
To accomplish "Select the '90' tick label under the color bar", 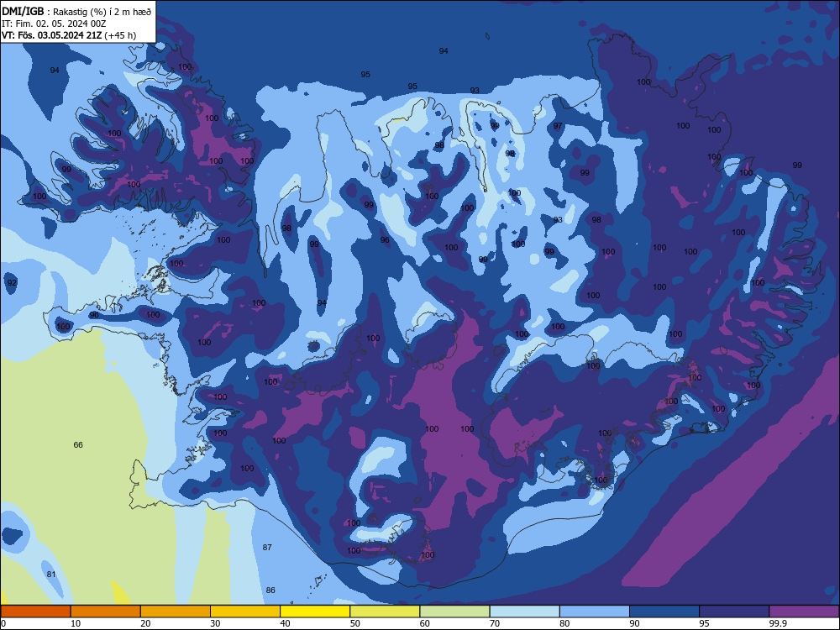I will tap(634, 623).
